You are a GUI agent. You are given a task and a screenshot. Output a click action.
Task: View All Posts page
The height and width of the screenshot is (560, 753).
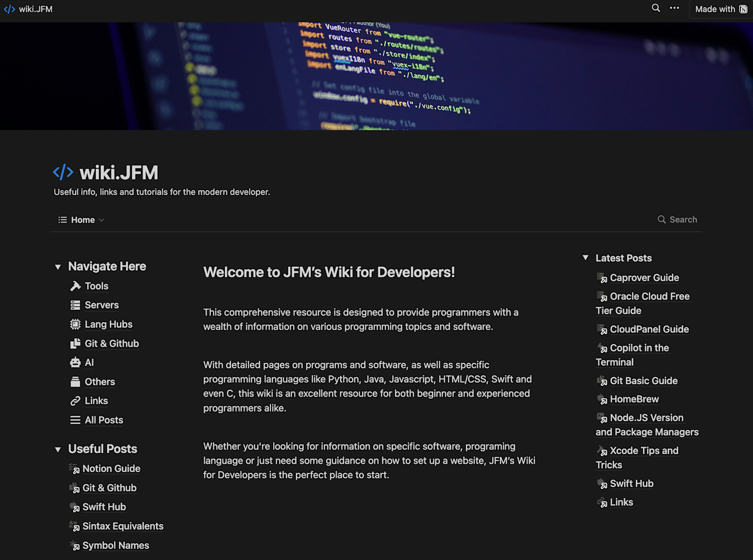(x=104, y=420)
